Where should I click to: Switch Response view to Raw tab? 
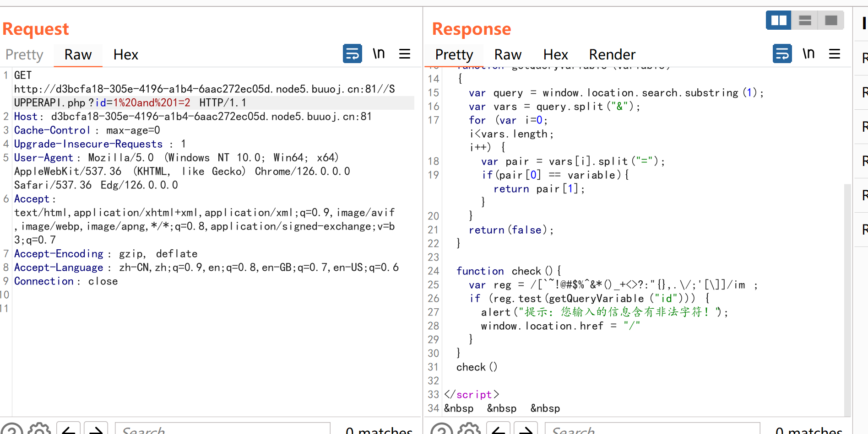(x=508, y=55)
